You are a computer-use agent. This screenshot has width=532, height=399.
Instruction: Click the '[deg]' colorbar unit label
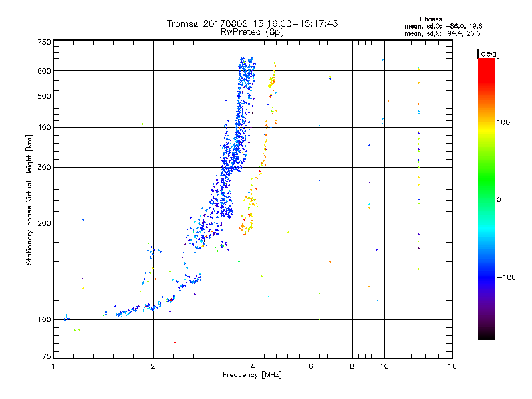488,53
